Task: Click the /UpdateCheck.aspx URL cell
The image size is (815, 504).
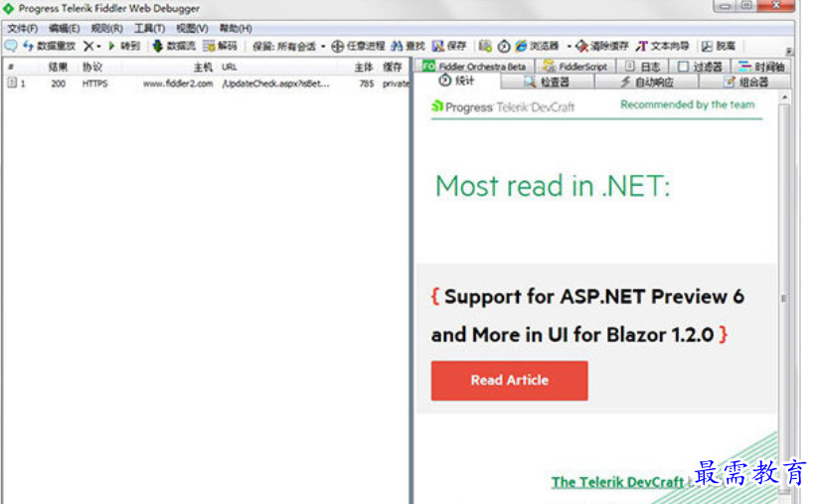Action: coord(275,84)
